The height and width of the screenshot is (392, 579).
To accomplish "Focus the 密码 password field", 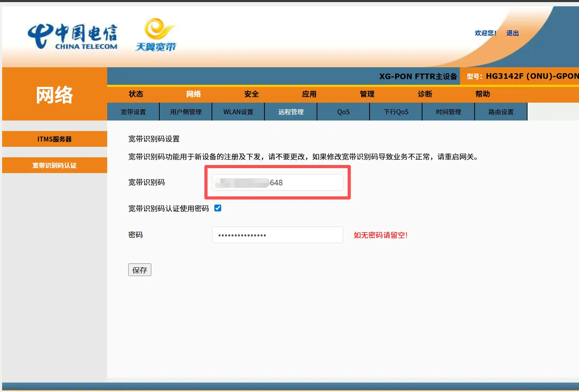I will 277,235.
